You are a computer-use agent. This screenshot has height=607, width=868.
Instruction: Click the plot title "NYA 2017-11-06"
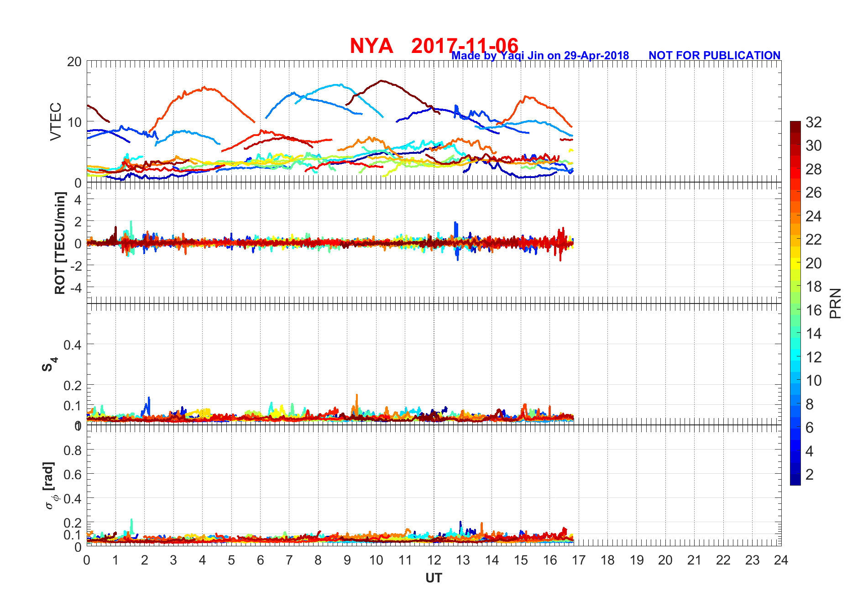[x=434, y=46]
